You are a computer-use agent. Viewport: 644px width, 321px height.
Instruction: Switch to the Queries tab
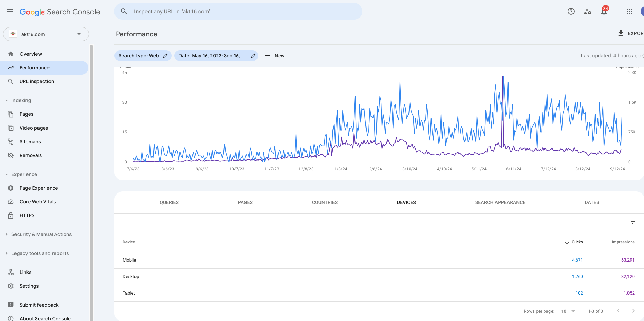(169, 202)
